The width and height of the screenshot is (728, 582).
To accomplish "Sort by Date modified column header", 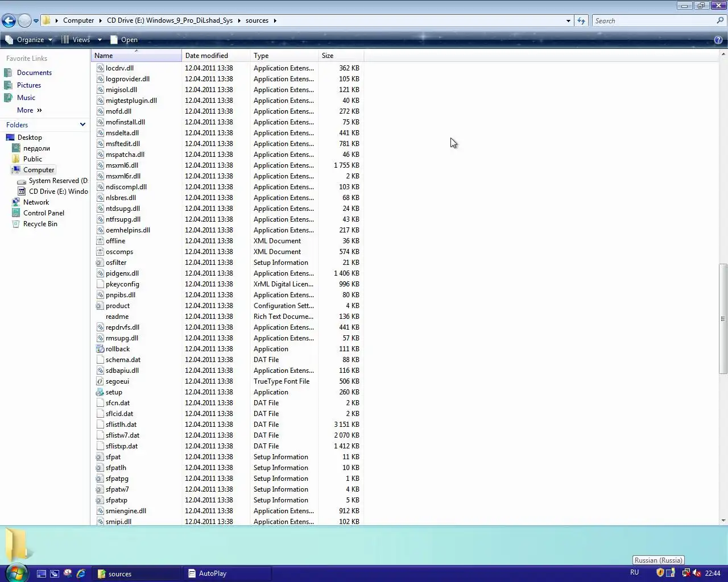I will pos(216,56).
